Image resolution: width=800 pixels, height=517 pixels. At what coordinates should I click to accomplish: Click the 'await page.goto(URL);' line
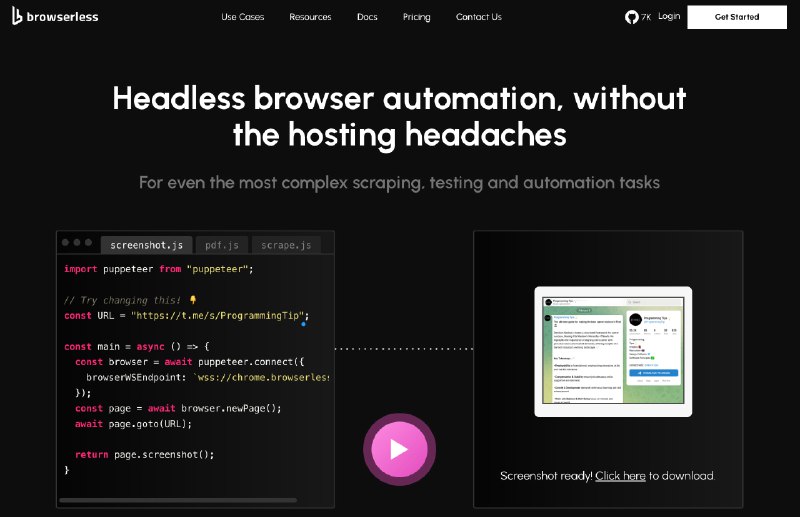click(x=133, y=424)
